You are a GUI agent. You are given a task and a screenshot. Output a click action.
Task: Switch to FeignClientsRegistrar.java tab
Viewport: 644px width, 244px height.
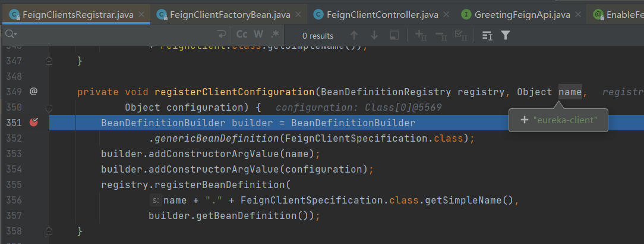pos(78,15)
